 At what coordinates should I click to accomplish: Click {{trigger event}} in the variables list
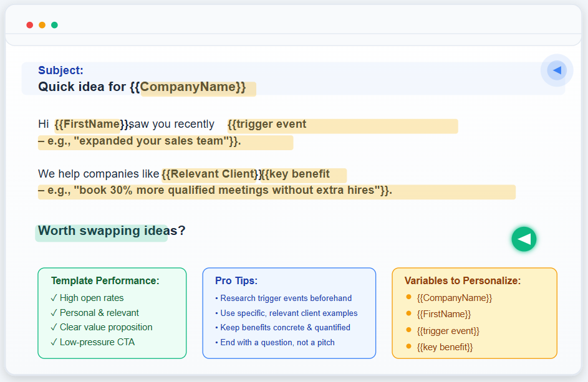(448, 331)
